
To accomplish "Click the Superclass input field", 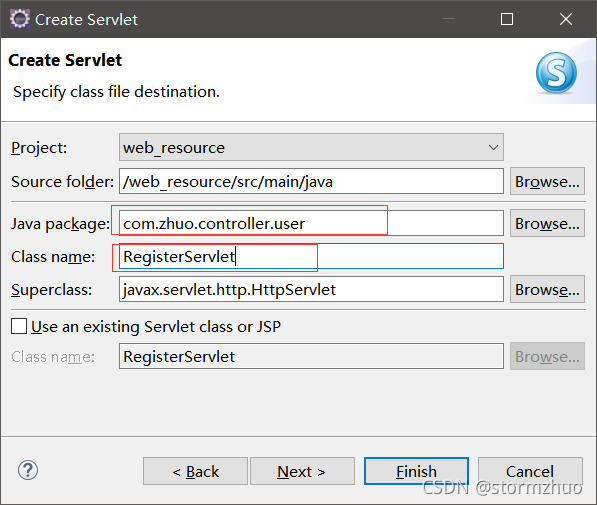I will tap(311, 289).
